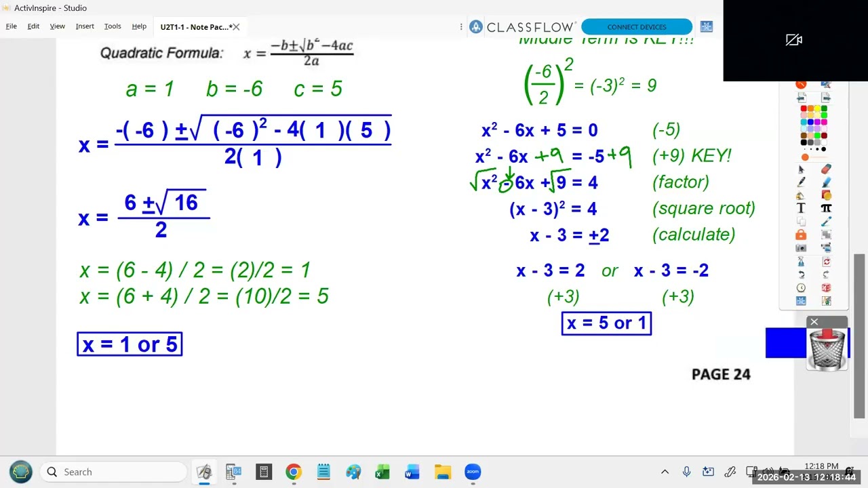Pick the Pen tool
This screenshot has height=488, width=868.
click(801, 182)
